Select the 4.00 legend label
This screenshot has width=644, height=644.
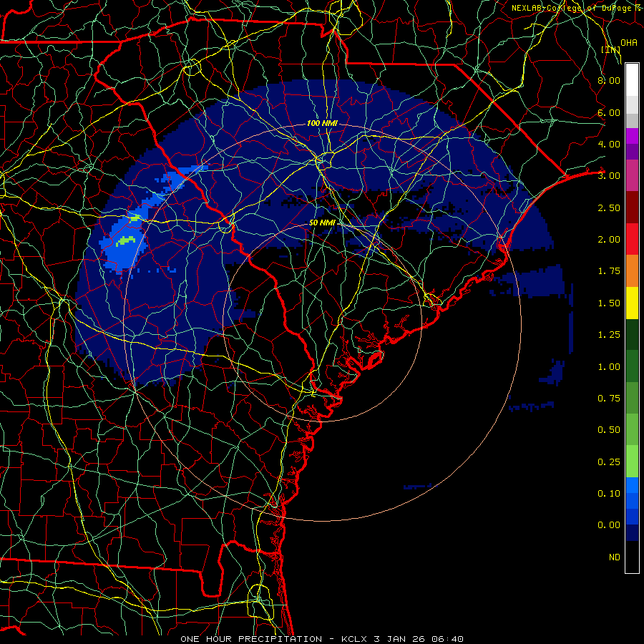[609, 144]
